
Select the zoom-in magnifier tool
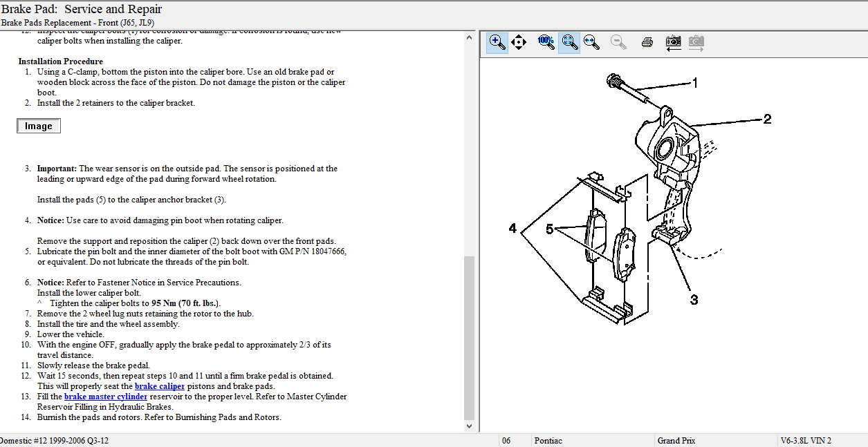pyautogui.click(x=497, y=42)
